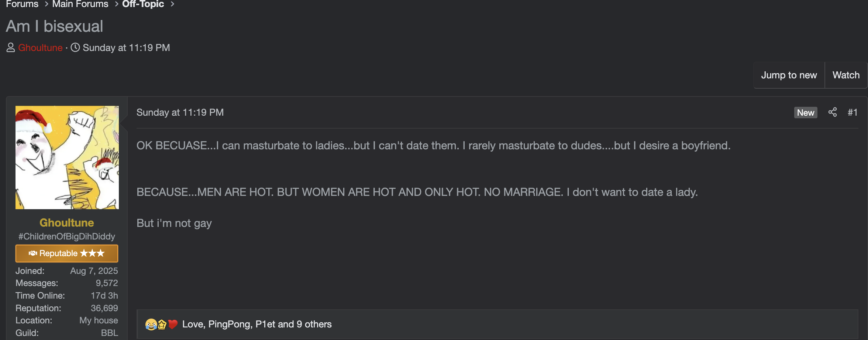This screenshot has width=868, height=340.
Task: Open the Off-Topic breadcrumb section
Action: point(143,4)
